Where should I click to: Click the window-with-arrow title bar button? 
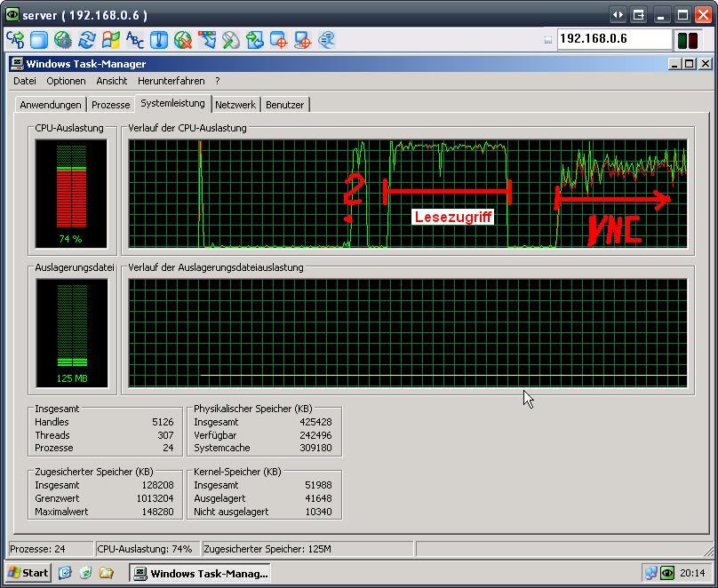coord(639,14)
